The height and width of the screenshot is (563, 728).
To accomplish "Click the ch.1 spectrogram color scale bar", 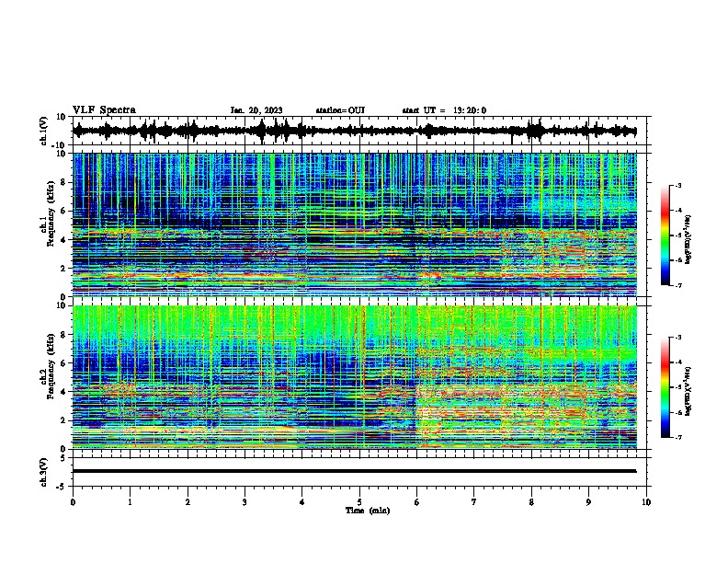I will (x=665, y=236).
